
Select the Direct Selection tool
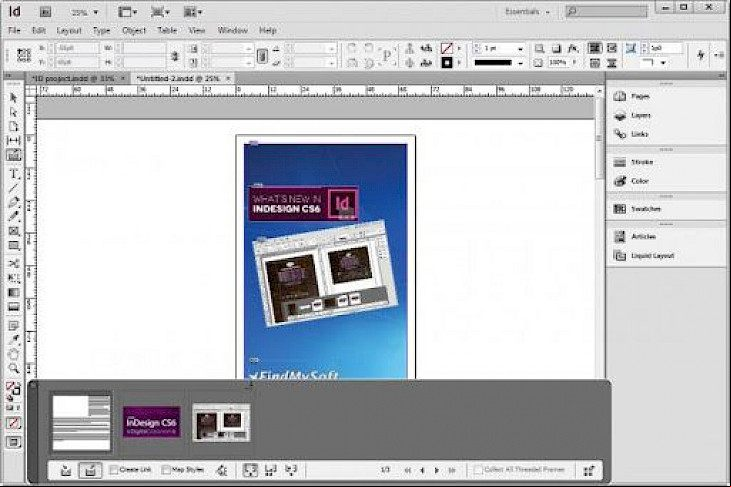13,112
